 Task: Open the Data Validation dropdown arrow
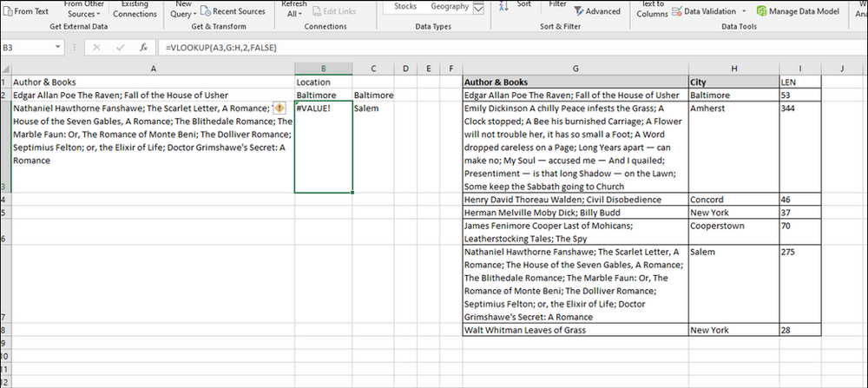click(744, 11)
